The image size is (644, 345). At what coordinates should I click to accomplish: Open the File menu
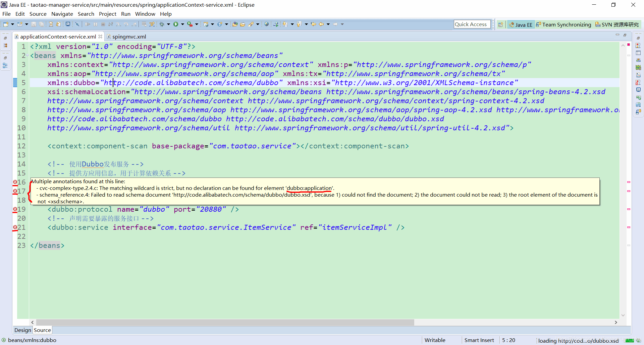6,14
